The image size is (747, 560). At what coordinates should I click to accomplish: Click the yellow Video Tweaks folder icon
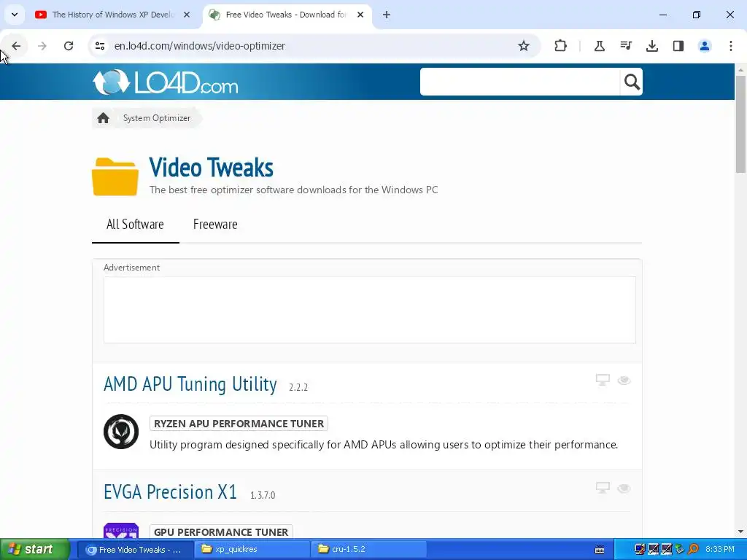coord(115,176)
